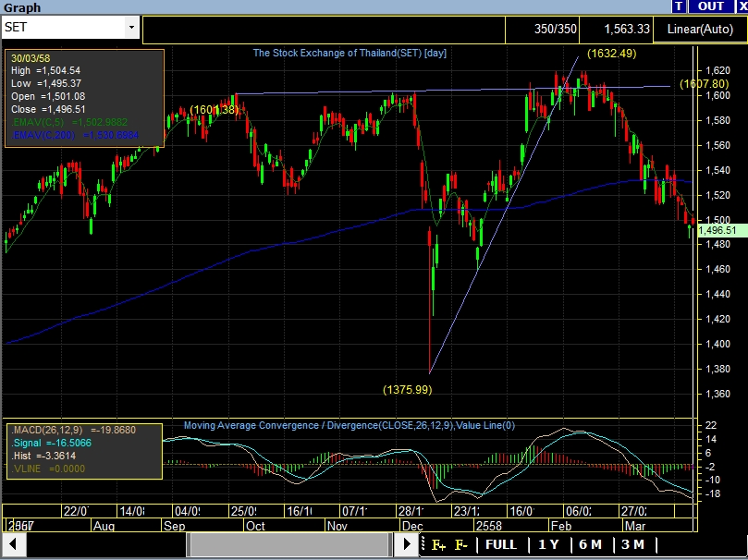Click the EMAV(C,5) legend entry
Viewport: 748px width, 560px height.
[x=69, y=122]
